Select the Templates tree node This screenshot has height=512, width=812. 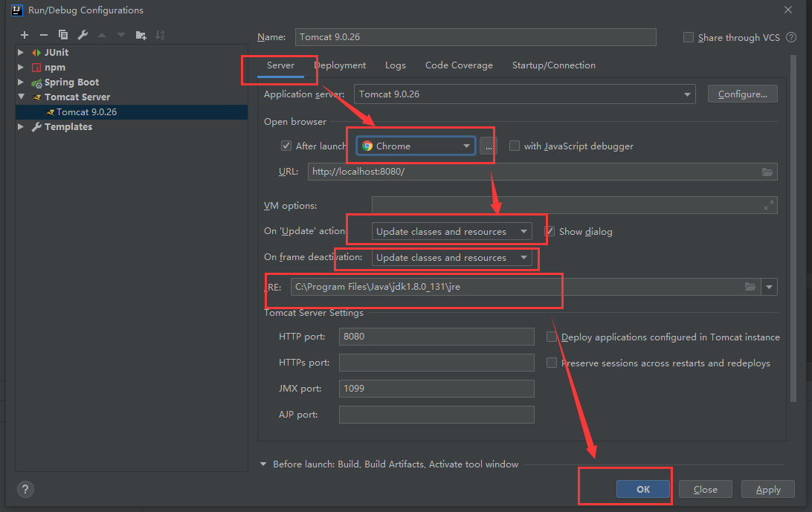pos(68,127)
